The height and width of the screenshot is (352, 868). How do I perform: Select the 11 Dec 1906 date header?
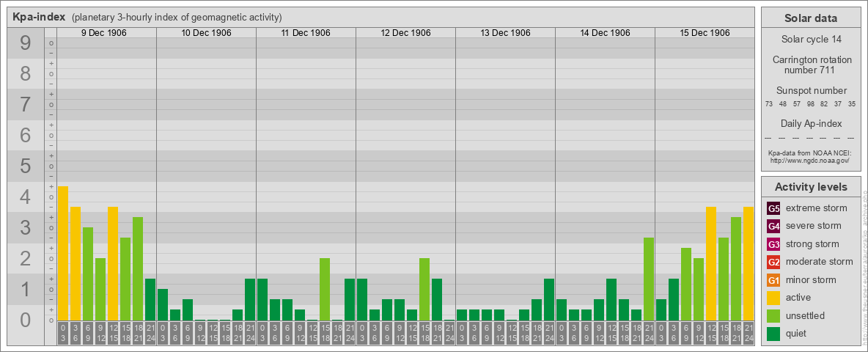(x=306, y=33)
